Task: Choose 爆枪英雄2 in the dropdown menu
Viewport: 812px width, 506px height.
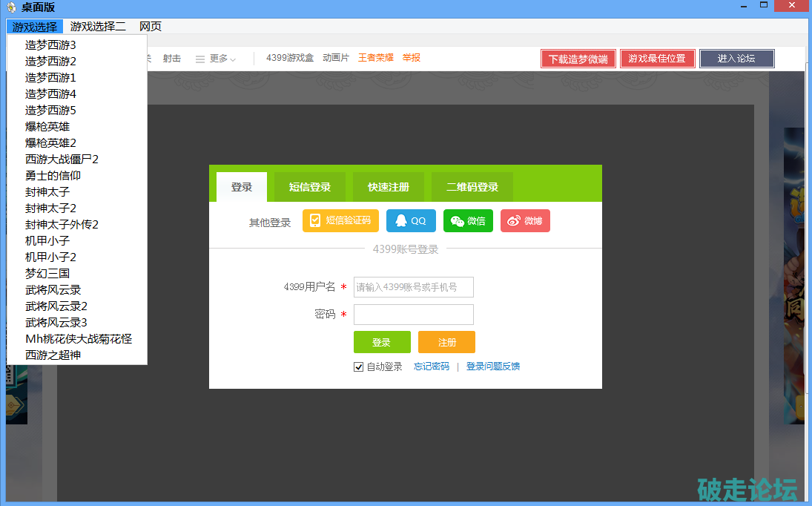Action: 51,143
